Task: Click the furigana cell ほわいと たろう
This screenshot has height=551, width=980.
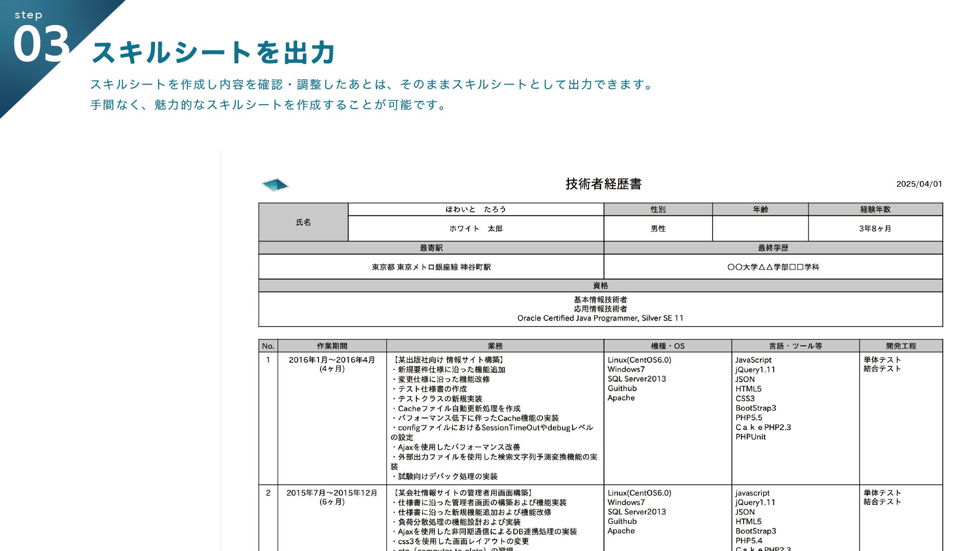Action: (476, 210)
